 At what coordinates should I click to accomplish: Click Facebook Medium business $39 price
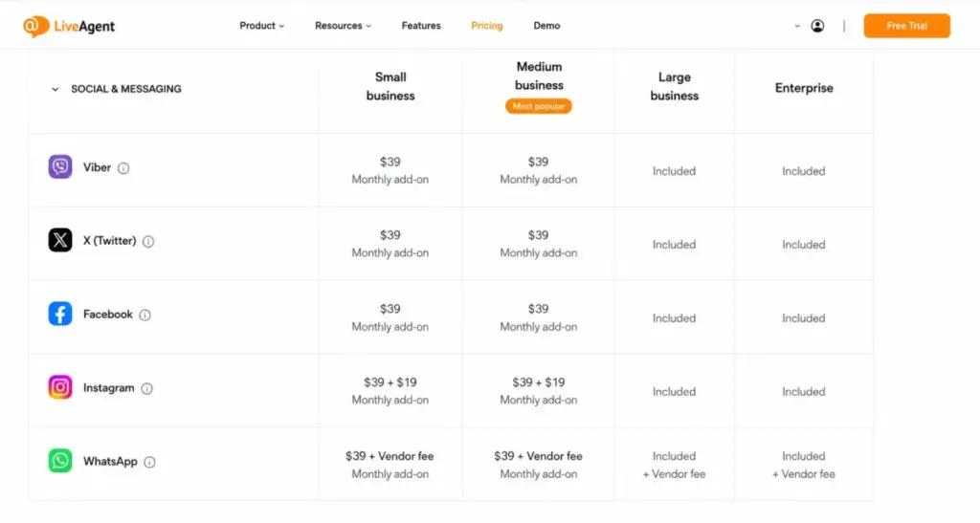tap(538, 309)
